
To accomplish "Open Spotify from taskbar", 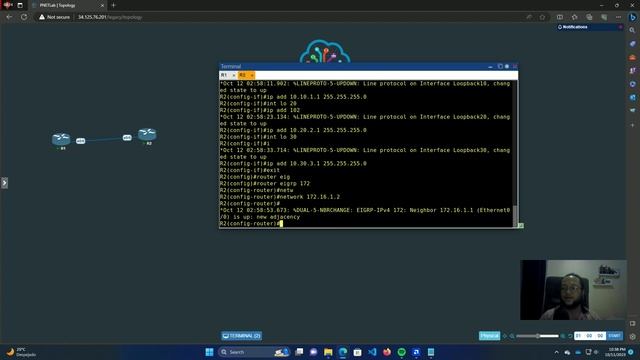I will coord(402,352).
